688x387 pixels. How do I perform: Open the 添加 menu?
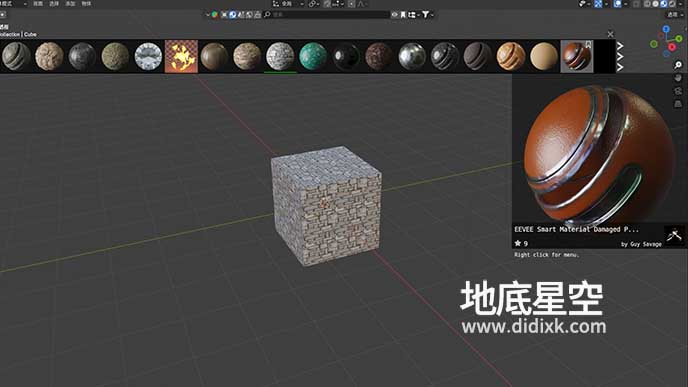click(x=71, y=4)
